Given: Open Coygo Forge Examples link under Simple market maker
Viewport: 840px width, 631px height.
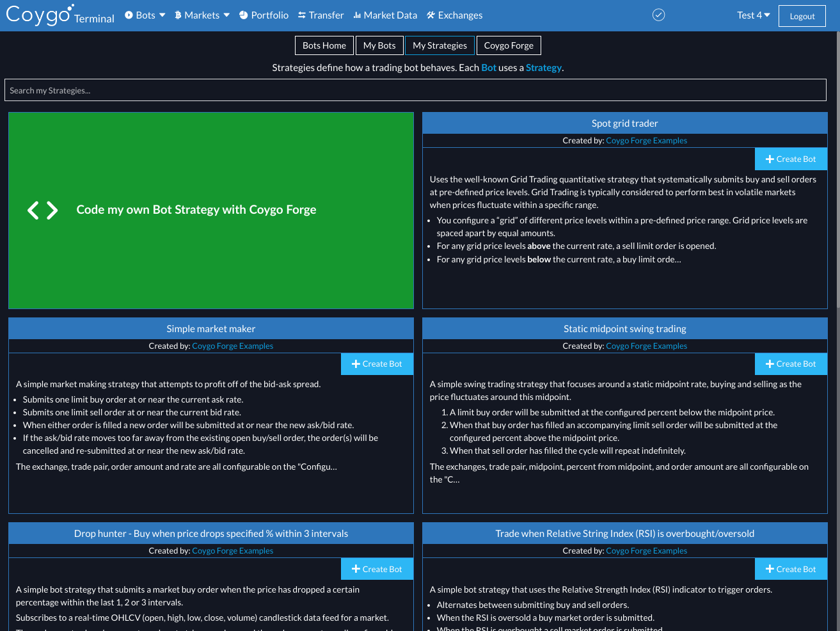Looking at the screenshot, I should 232,346.
